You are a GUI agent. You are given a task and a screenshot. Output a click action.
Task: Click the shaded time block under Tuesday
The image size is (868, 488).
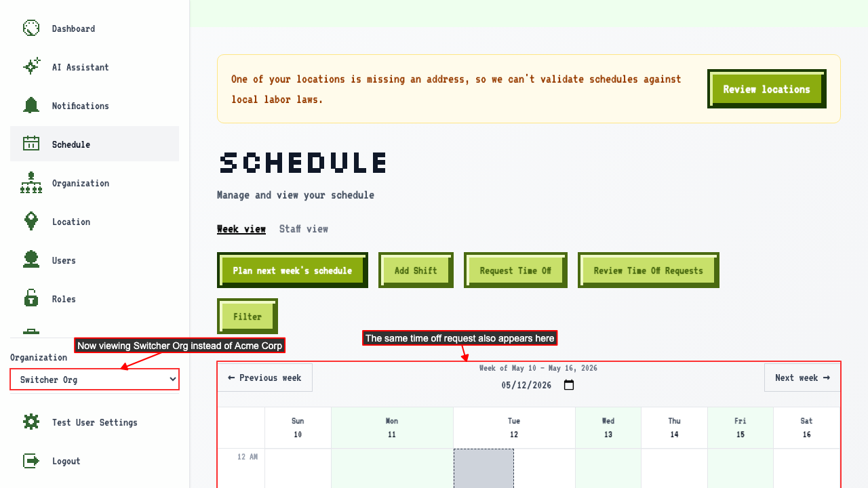[484, 468]
